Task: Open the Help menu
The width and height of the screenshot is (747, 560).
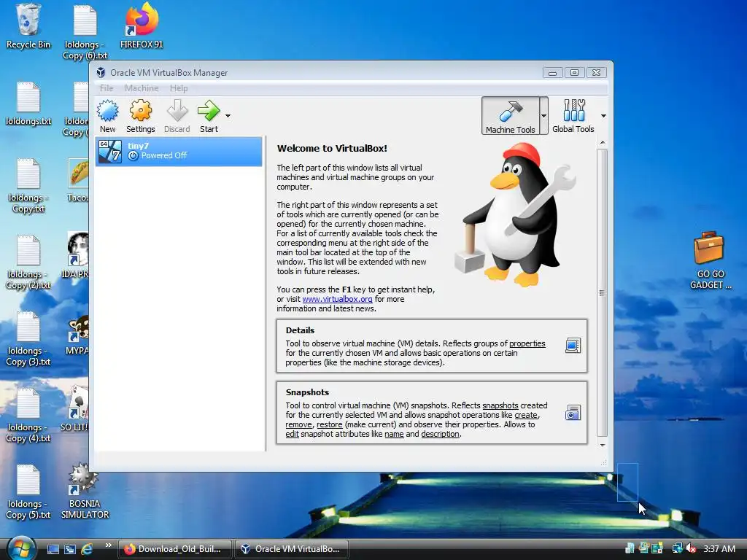Action: coord(179,88)
